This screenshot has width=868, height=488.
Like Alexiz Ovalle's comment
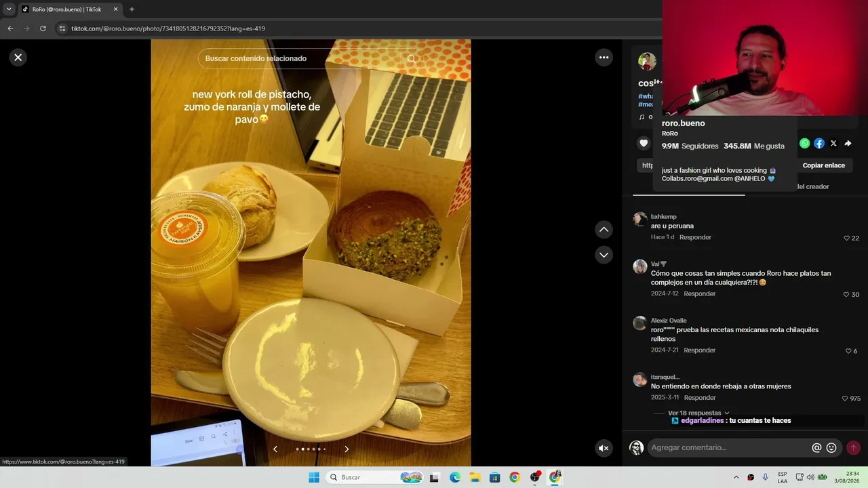click(x=848, y=350)
